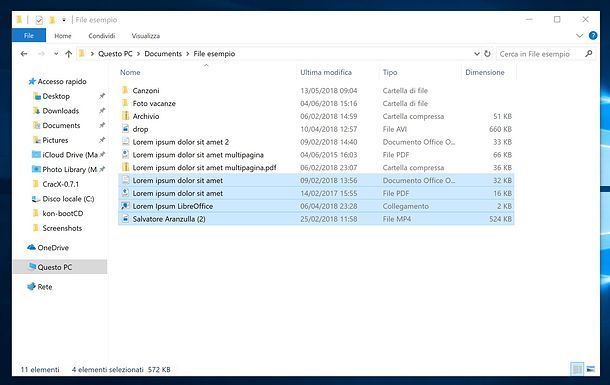This screenshot has height=385, width=610.
Task: Switch to large icons view in status bar
Action: pyautogui.click(x=591, y=369)
